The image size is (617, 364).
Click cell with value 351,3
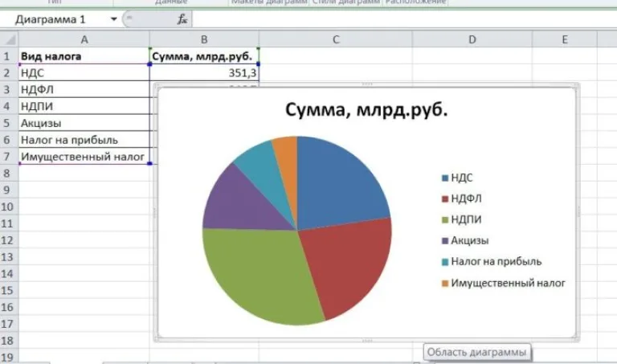[x=204, y=73]
